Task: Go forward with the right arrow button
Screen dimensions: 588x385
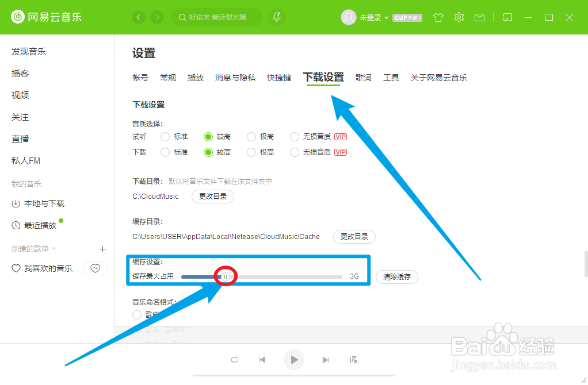Action: coord(157,17)
